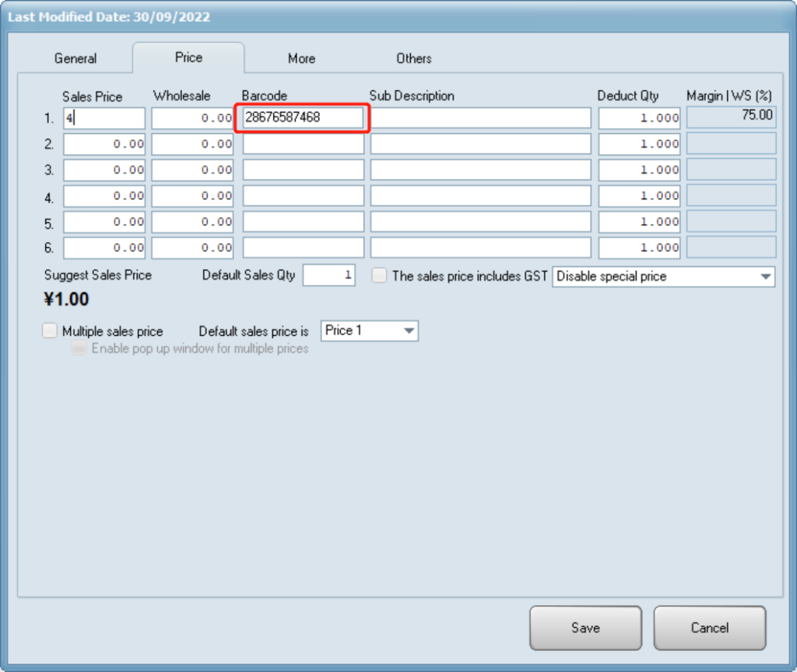Open the Default sales price dropdown
This screenshot has height=672, width=797.
[x=370, y=331]
